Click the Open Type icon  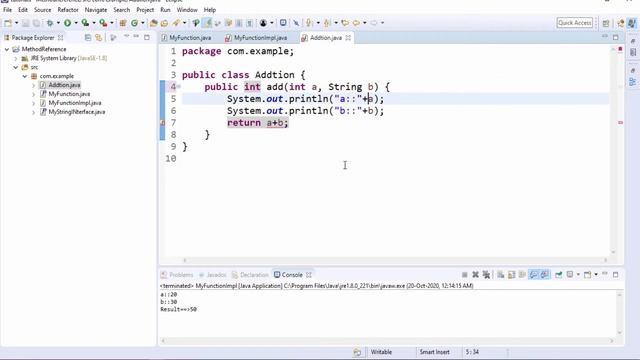pyautogui.click(x=153, y=23)
